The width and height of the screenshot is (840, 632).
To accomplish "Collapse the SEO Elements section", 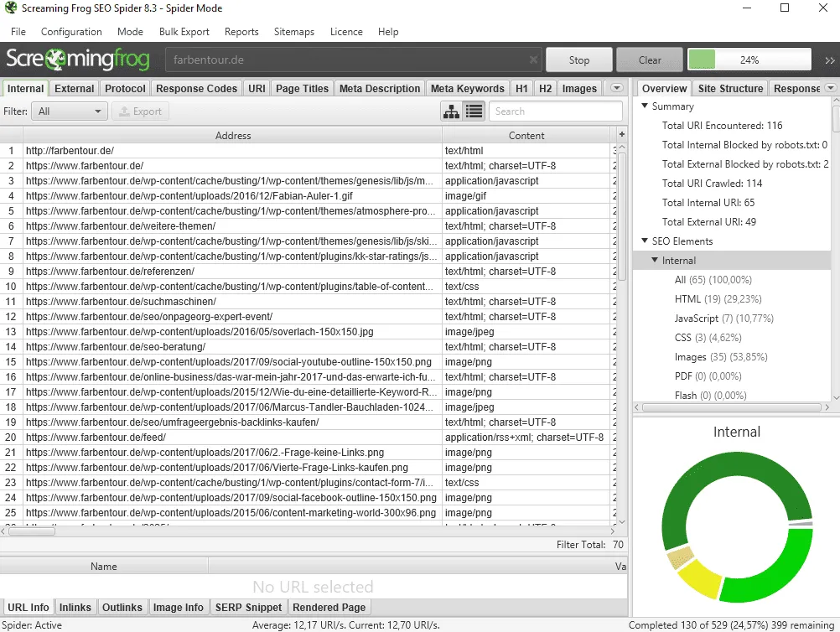I will [x=645, y=241].
